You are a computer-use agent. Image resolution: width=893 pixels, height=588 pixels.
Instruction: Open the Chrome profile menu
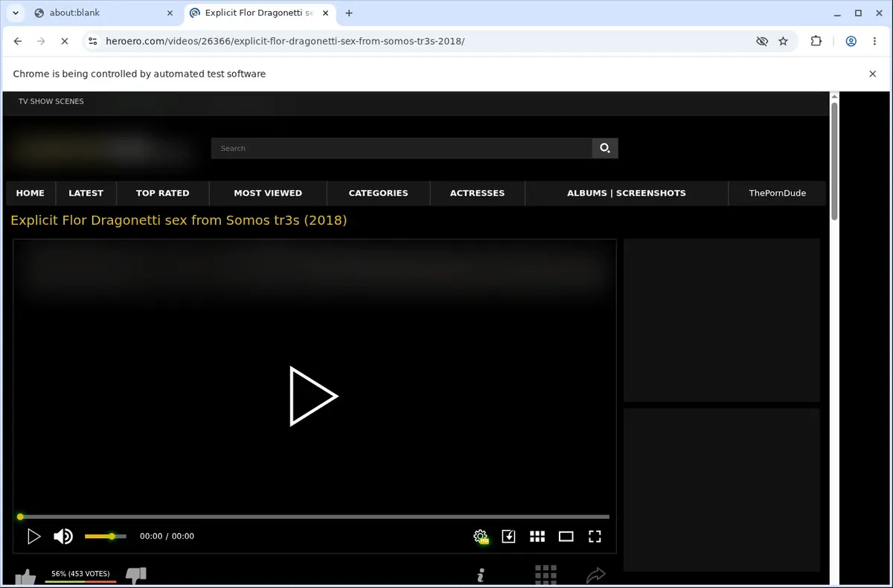click(851, 42)
